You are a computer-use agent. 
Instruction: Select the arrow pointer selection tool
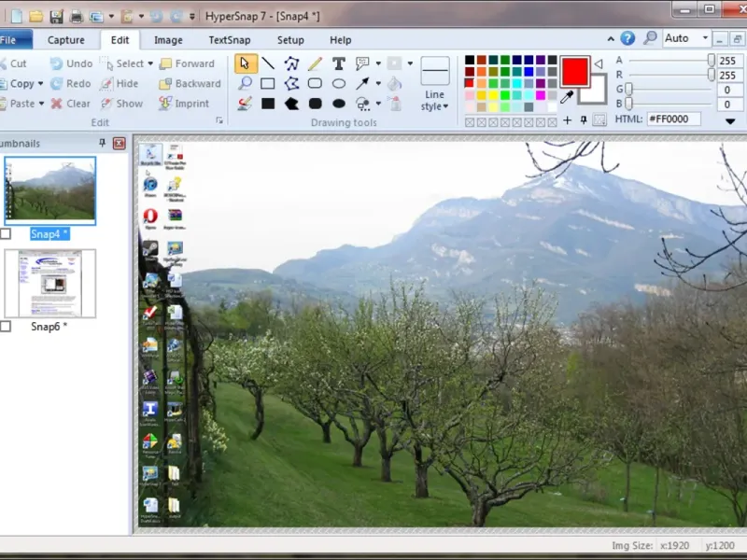[246, 63]
